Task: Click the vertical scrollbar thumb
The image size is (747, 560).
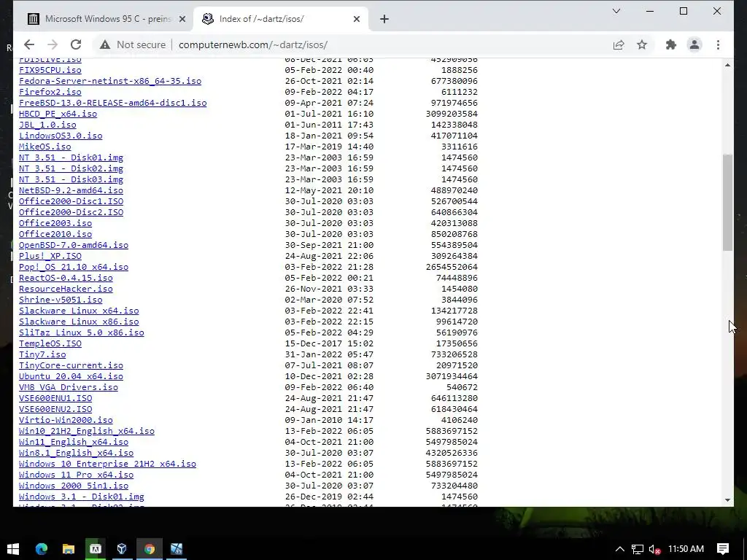Action: 727,202
